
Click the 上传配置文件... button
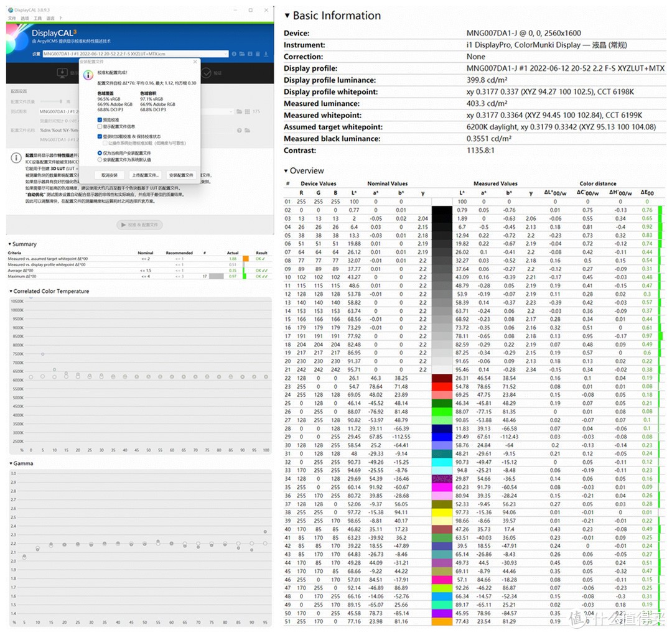[146, 175]
